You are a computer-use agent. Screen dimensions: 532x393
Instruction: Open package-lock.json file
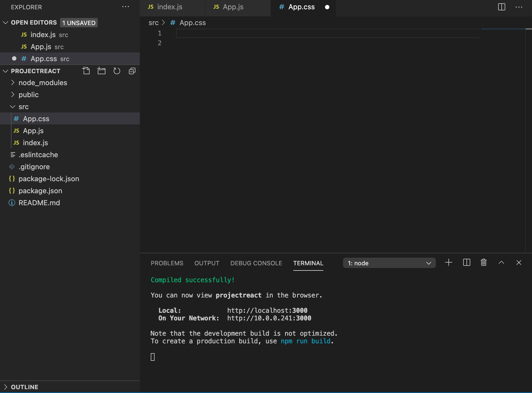tap(70, 179)
